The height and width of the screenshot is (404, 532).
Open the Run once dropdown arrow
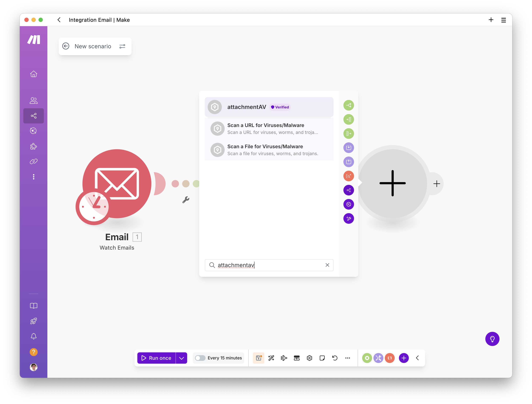point(181,358)
